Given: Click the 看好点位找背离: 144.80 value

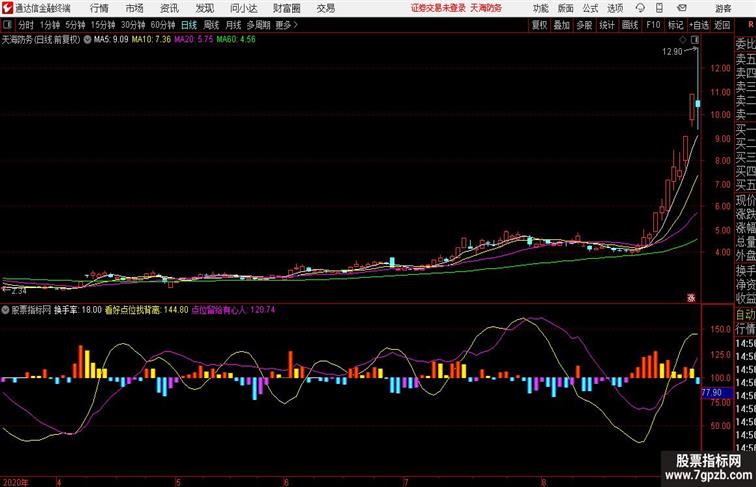Looking at the screenshot, I should click(x=147, y=310).
